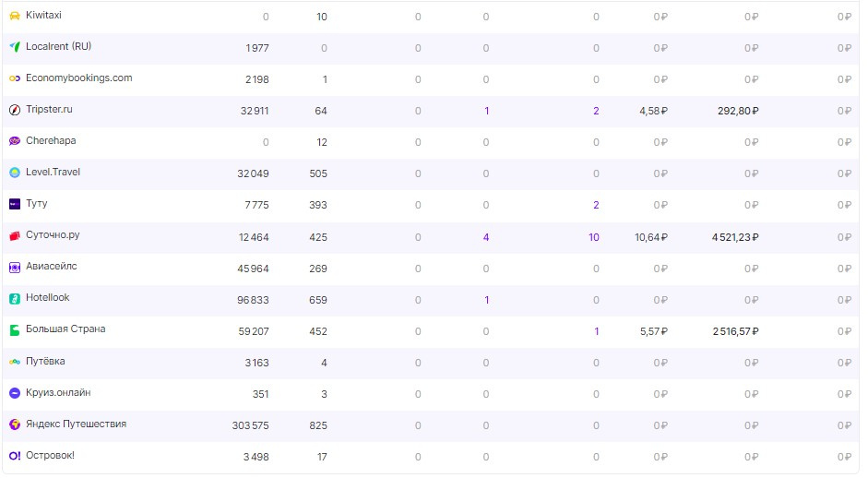The width and height of the screenshot is (868, 478).
Task: Click the Economybookings.com logo icon
Action: click(15, 78)
